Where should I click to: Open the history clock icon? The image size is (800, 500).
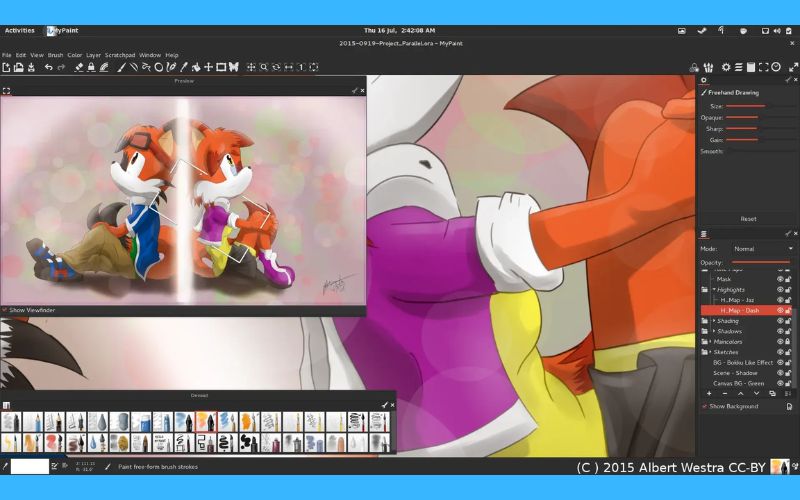[x=776, y=67]
